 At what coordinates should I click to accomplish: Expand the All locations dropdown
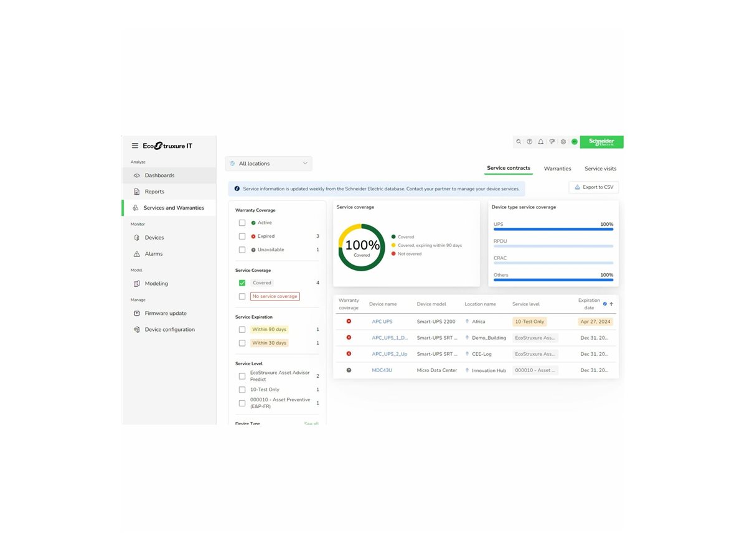tap(268, 164)
